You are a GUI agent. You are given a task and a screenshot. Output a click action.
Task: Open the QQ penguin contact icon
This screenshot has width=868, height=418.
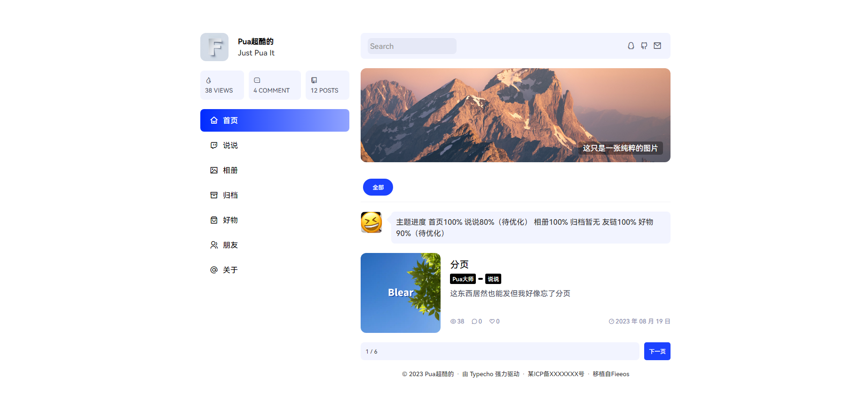point(631,46)
